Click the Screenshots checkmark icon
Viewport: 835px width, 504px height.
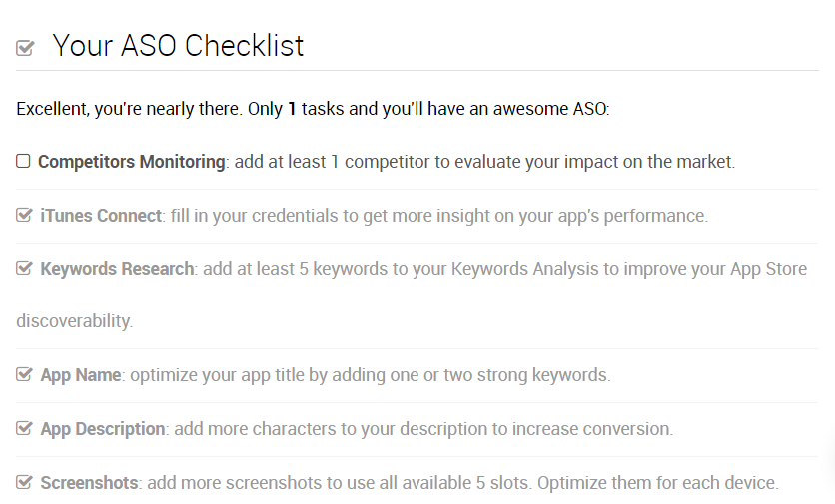tap(24, 483)
